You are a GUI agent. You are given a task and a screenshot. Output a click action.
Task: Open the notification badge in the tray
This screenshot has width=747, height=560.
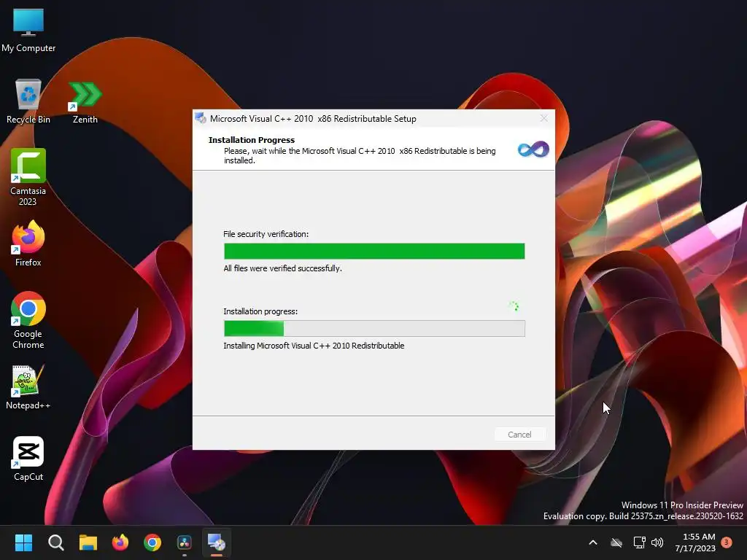pos(727,542)
